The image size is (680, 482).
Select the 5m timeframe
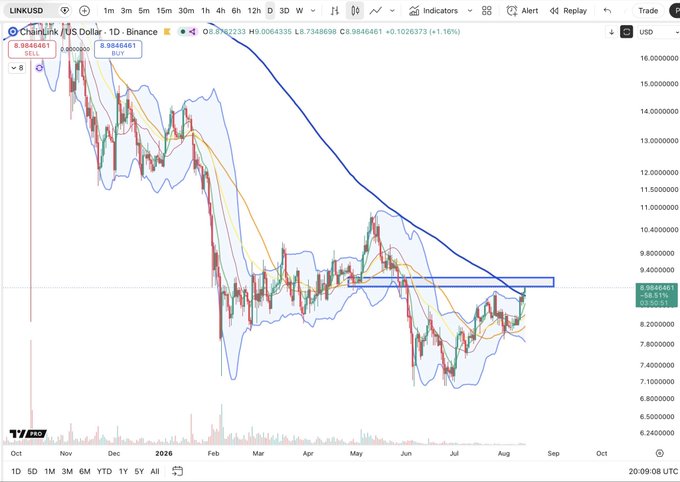click(x=144, y=10)
